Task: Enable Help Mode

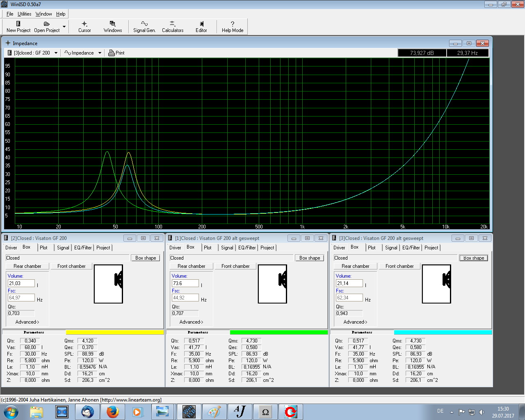Action: (x=233, y=27)
